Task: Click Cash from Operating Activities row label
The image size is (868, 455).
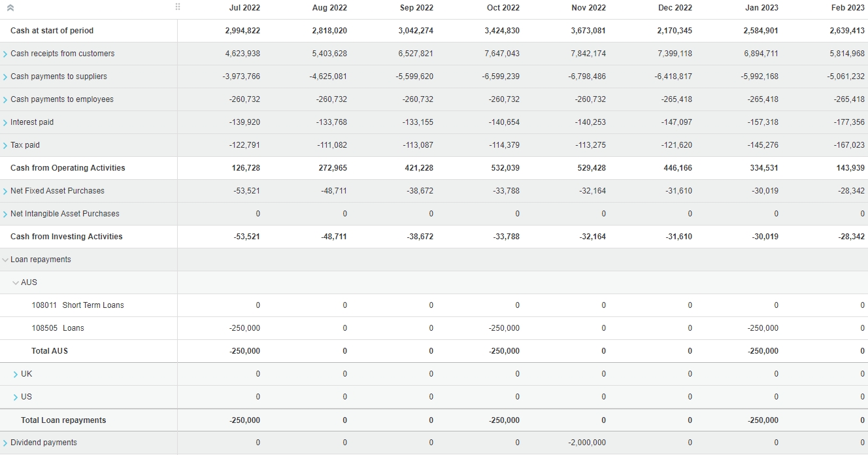Action: [x=67, y=168]
